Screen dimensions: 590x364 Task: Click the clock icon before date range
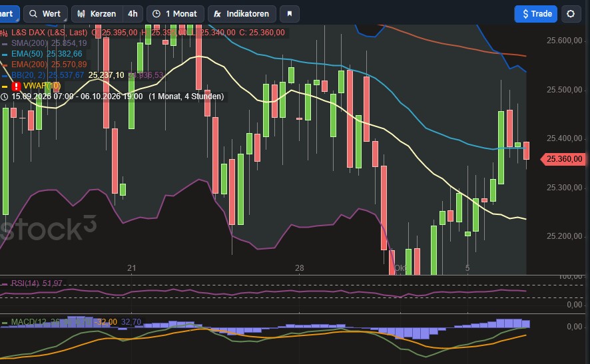click(x=5, y=96)
